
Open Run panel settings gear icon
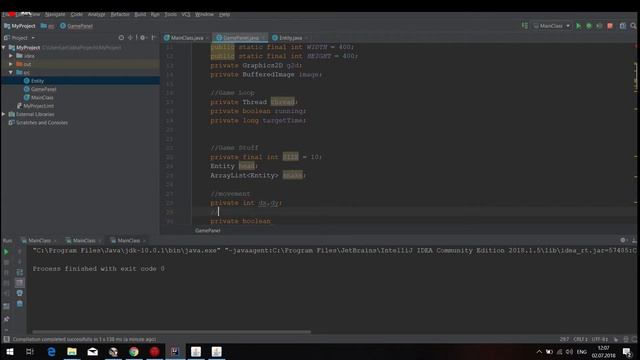[x=622, y=240]
